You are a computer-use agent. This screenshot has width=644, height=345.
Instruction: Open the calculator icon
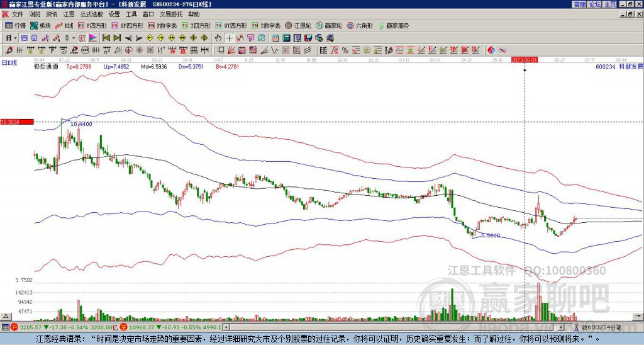click(286, 38)
